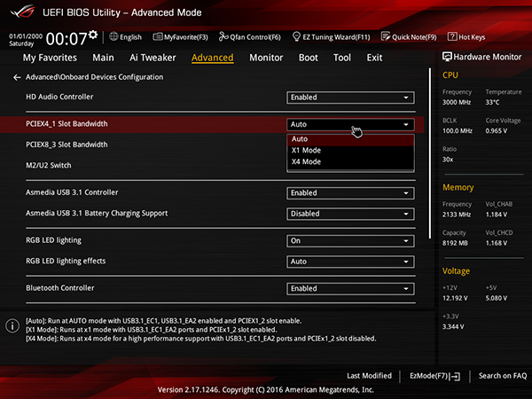Image resolution: width=532 pixels, height=399 pixels.
Task: Click the Hardware Monitor display icon
Action: click(x=447, y=57)
